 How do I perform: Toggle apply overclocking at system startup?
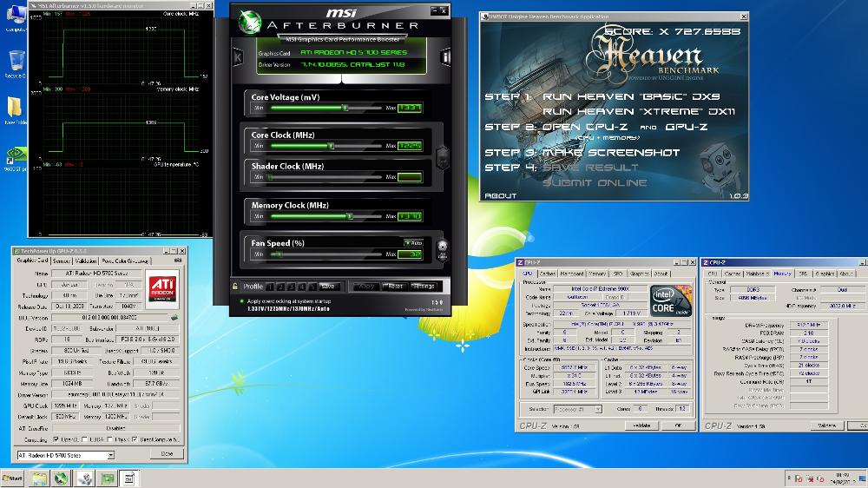242,301
